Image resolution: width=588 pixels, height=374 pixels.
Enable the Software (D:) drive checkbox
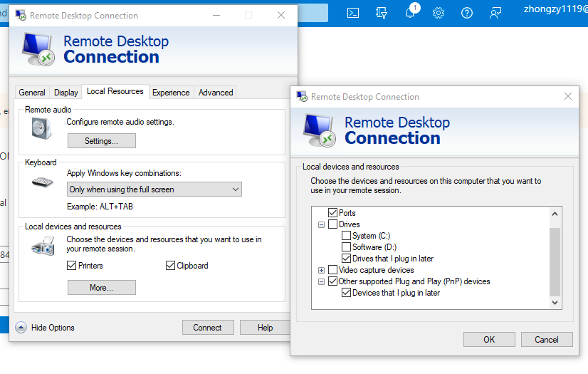pyautogui.click(x=346, y=246)
